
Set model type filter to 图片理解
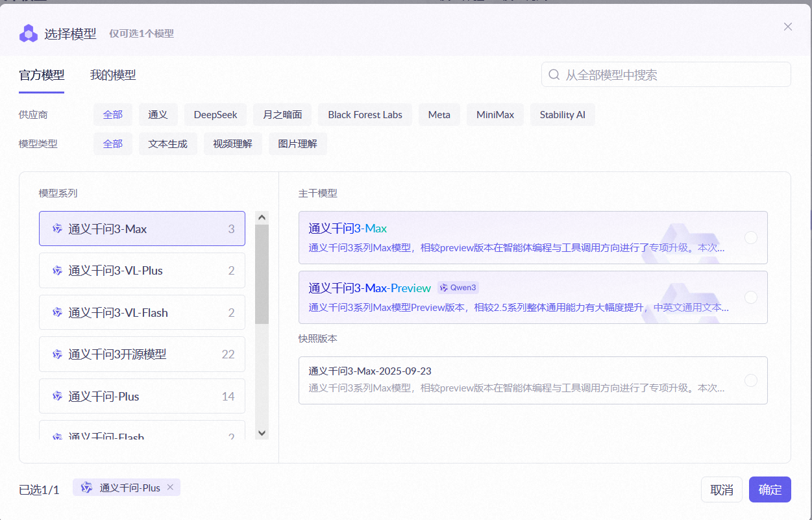tap(298, 144)
